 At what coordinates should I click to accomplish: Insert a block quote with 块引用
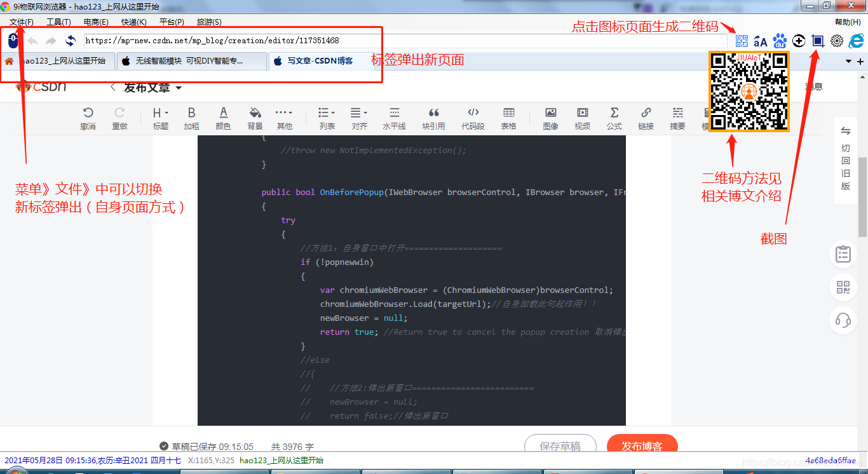pyautogui.click(x=433, y=119)
